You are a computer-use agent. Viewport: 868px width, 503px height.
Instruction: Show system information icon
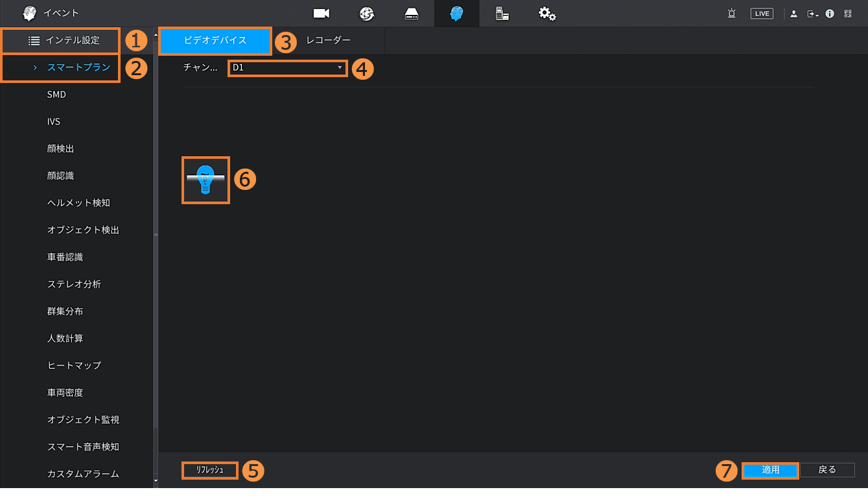coord(830,14)
